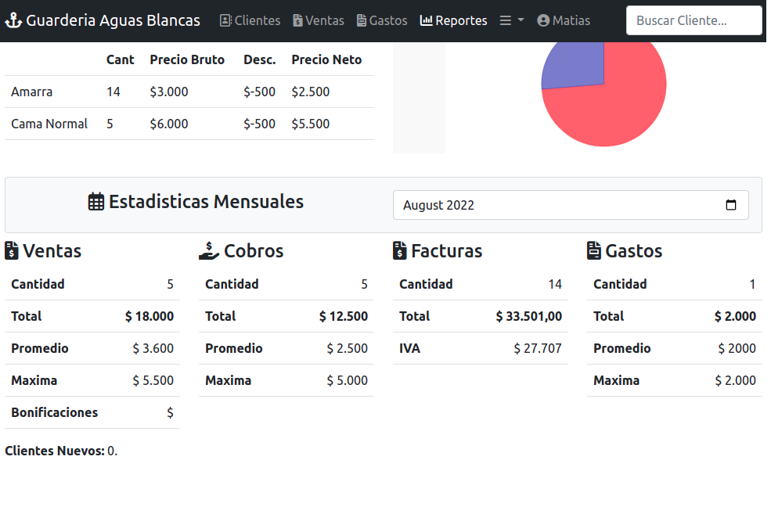
Task: Click the Facturas section heading
Action: [438, 250]
